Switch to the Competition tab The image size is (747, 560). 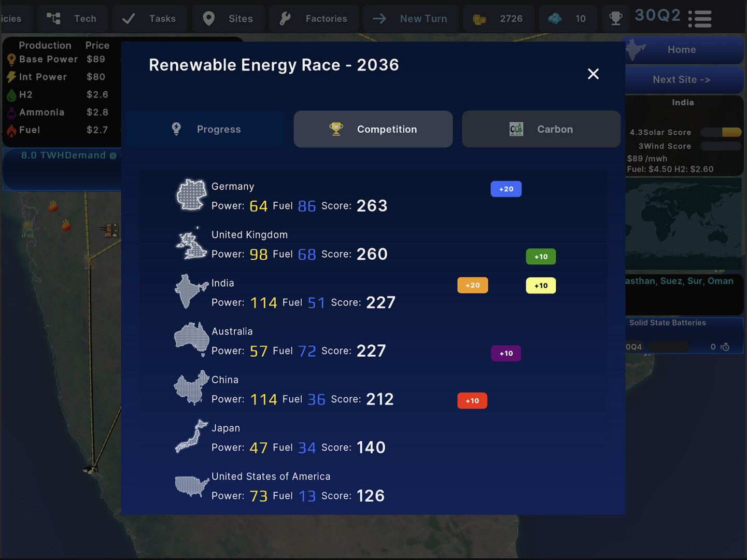point(373,129)
